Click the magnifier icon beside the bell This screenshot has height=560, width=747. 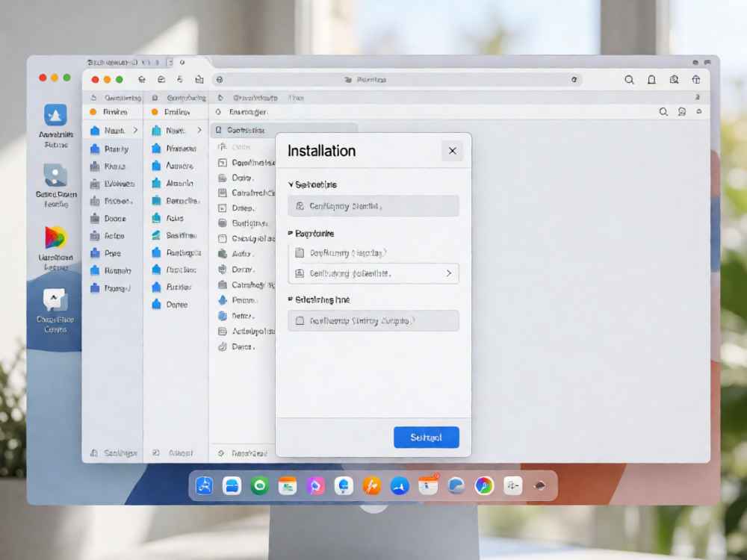[629, 80]
